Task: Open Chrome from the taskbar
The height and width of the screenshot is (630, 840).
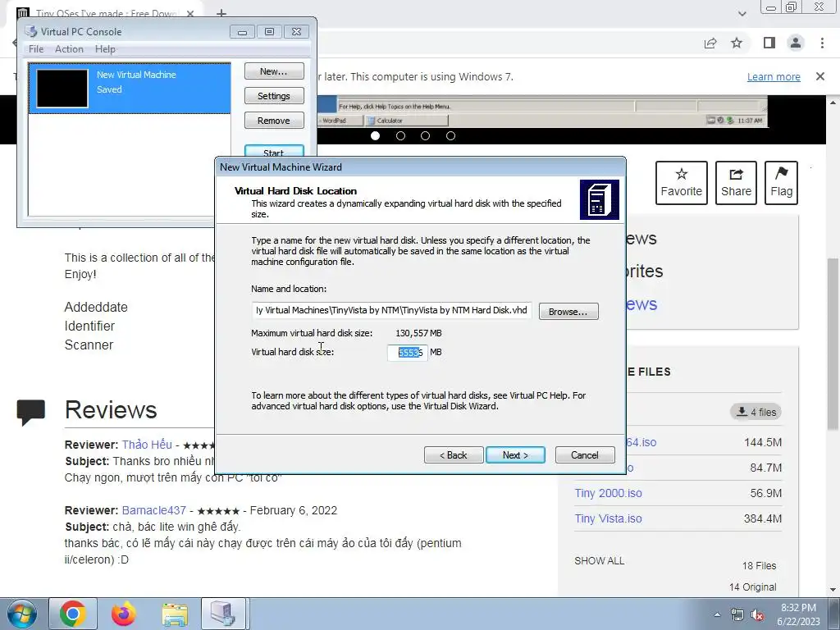Action: point(73,614)
